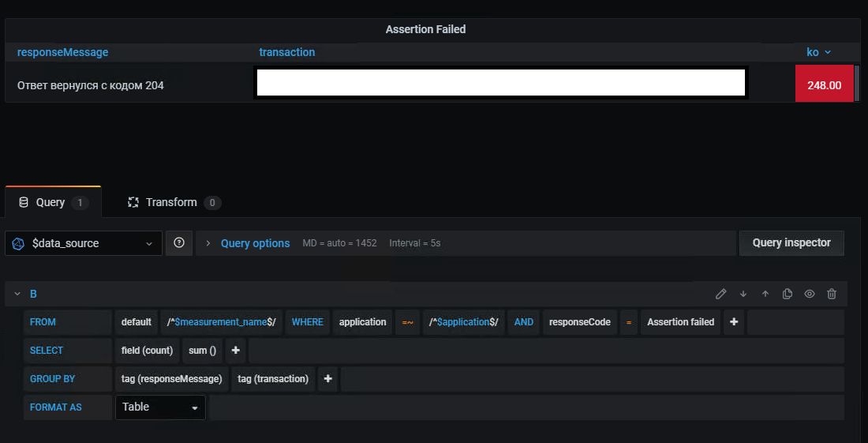Open FORMAT AS Table dropdown
Image resolution: width=868 pixels, height=443 pixels.
click(160, 407)
